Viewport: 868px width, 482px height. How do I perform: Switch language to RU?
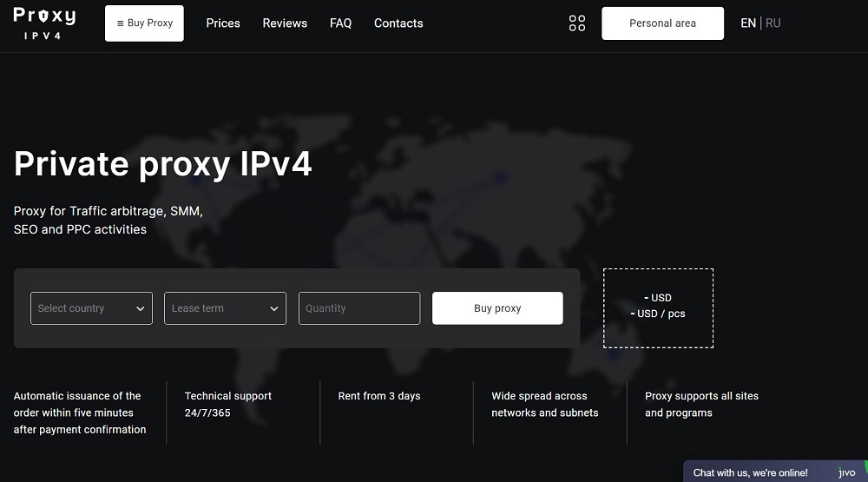coord(773,23)
